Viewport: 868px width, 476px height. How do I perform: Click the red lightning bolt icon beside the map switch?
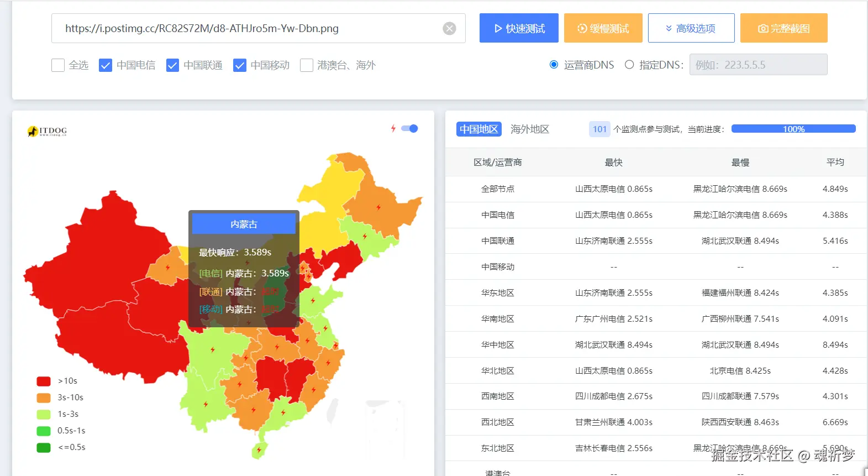point(393,128)
